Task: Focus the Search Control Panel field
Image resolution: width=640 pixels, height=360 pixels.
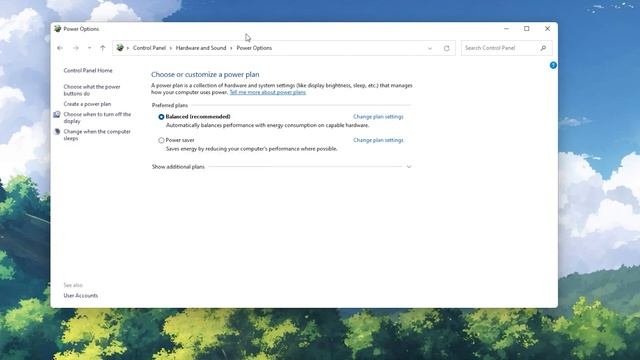Action: [507, 48]
